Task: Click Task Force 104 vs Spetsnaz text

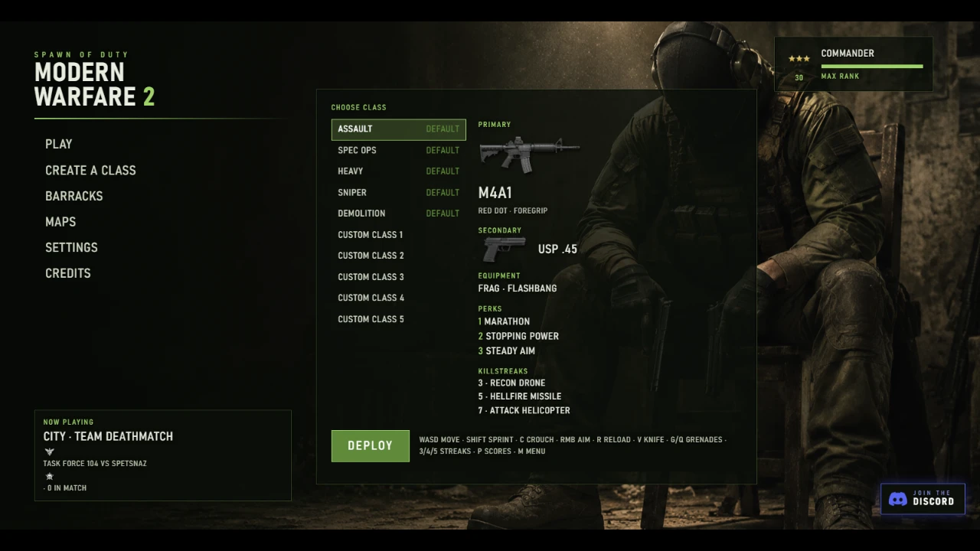Action: click(x=95, y=464)
